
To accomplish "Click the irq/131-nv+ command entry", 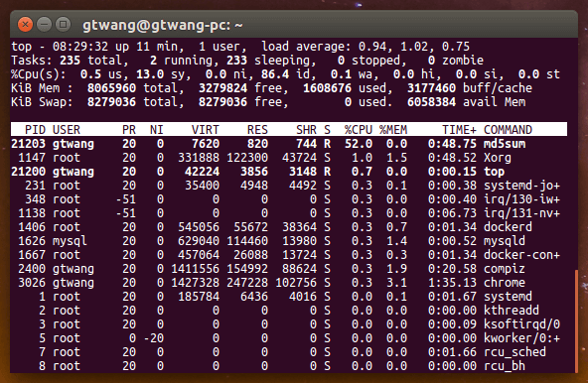I will click(x=521, y=213).
